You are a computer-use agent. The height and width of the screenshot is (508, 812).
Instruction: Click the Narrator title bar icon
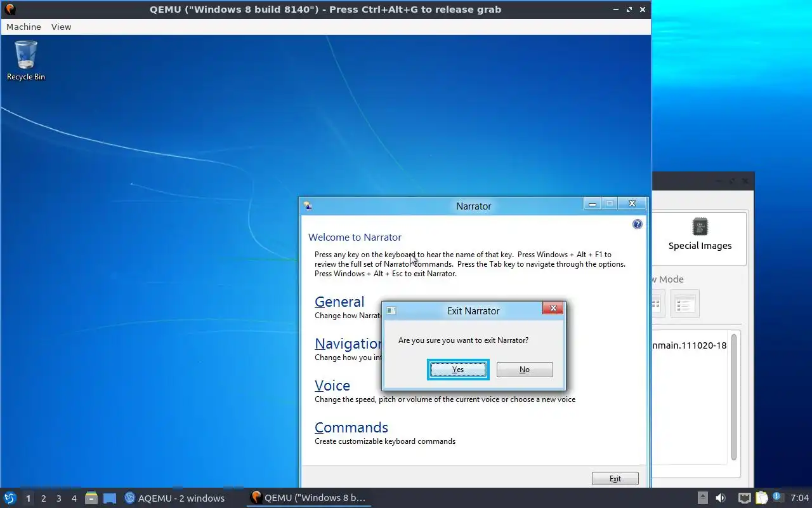tap(308, 206)
